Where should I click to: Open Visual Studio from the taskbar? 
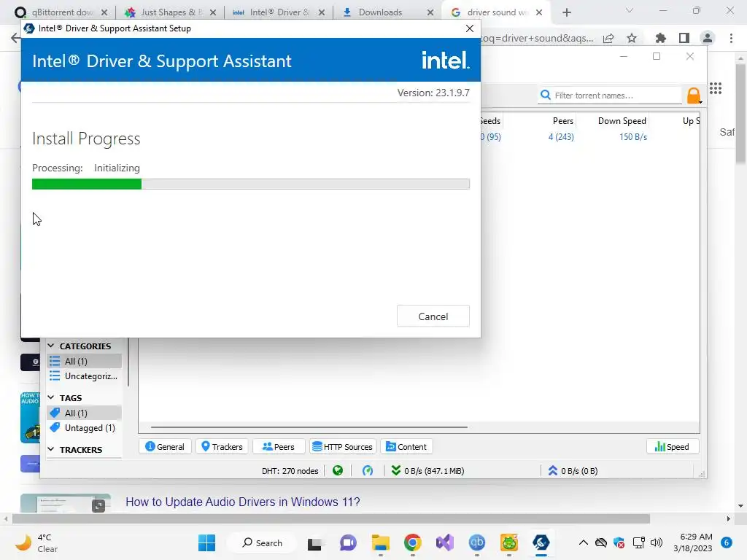(444, 542)
